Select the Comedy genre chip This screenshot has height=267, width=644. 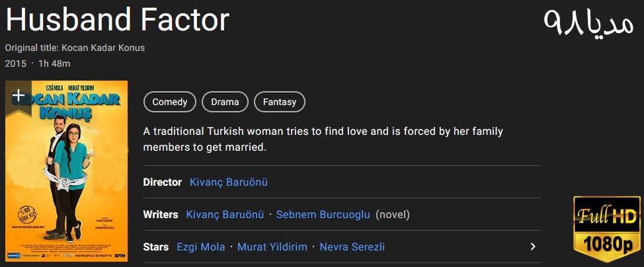pos(170,102)
